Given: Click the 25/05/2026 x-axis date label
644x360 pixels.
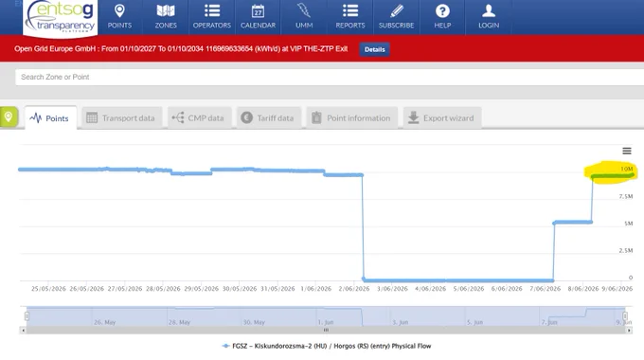Looking at the screenshot, I should 48,289.
